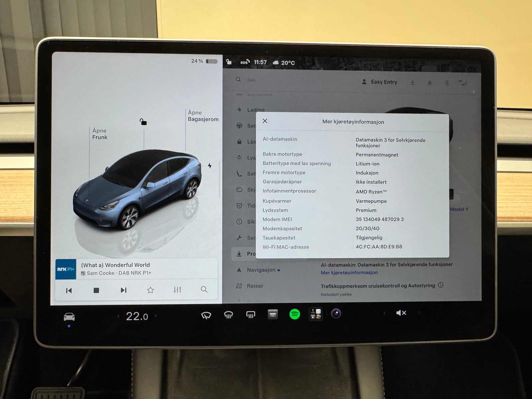
Task: Select Modem IMEI value 35 134049 487029 3
Action: [380, 219]
